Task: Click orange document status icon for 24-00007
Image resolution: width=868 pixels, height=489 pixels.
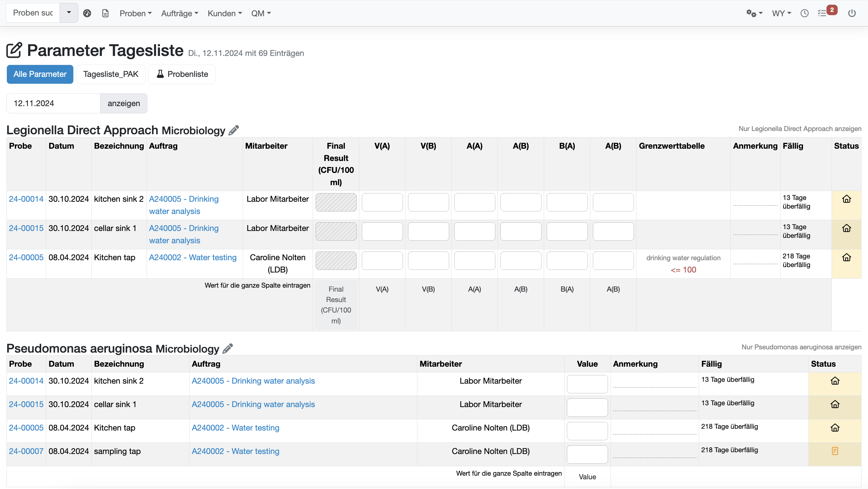Action: point(835,451)
